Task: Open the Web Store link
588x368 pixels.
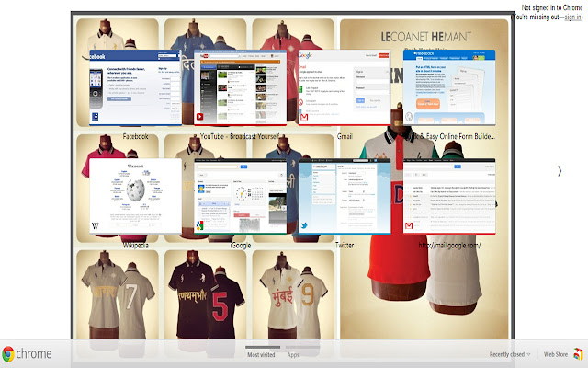Action: coord(556,354)
